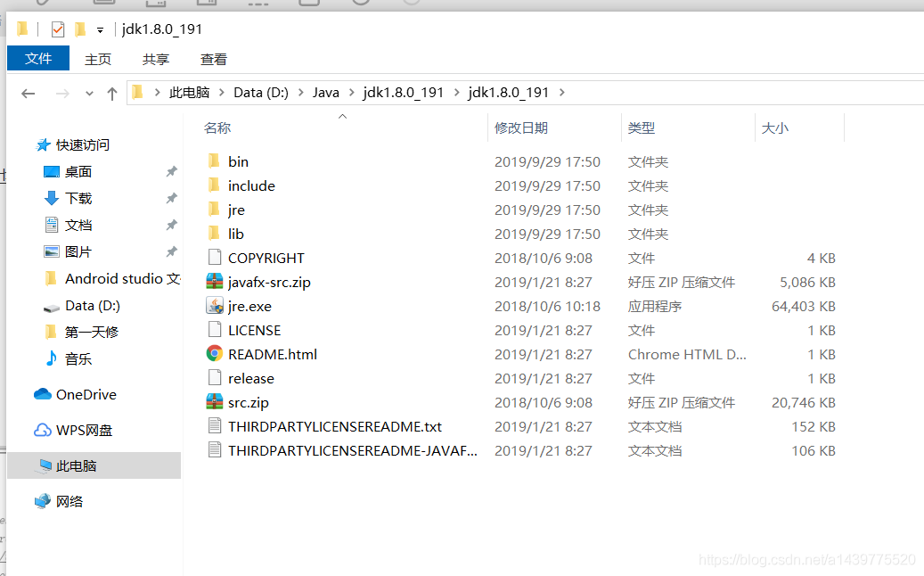924x576 pixels.
Task: Click the 此电脑 computer icon in sidebar
Action: [45, 465]
